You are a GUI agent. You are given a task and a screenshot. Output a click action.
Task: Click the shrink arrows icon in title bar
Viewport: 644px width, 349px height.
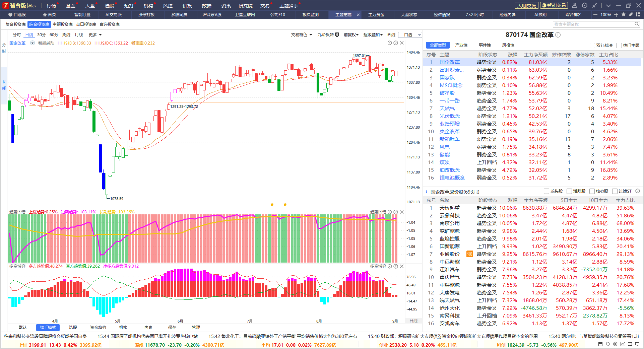(x=595, y=5)
